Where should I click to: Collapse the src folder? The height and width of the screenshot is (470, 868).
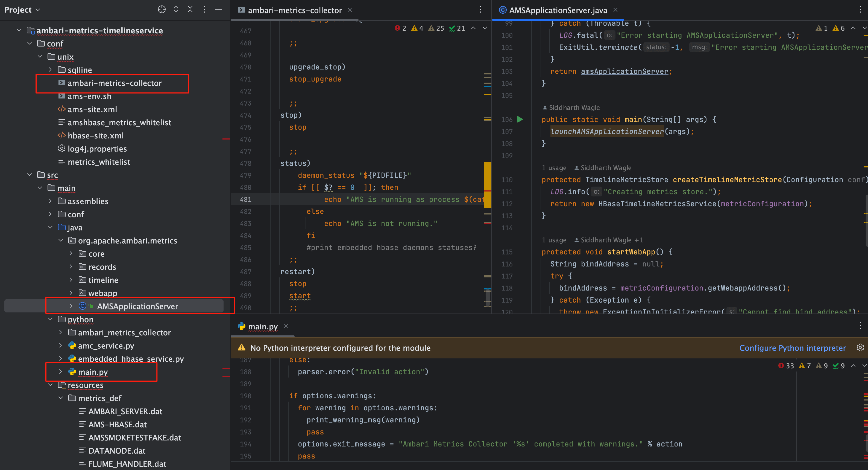pos(30,175)
